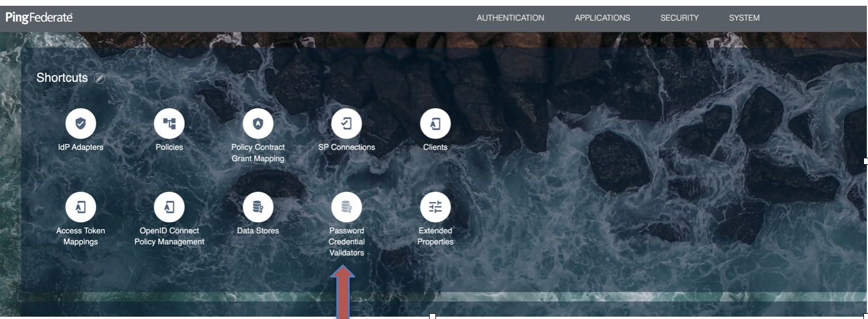Click the Extended Properties sliders icon
Screen dimensions: 868x319
[x=435, y=207]
